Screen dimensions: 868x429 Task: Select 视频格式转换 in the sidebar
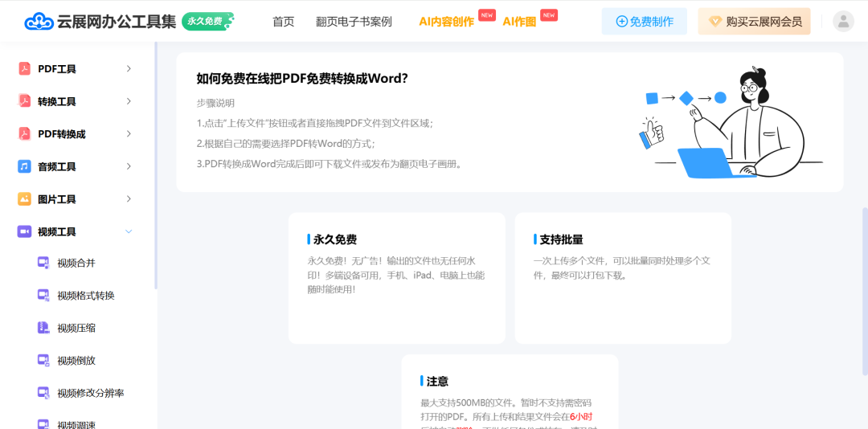[x=85, y=296]
